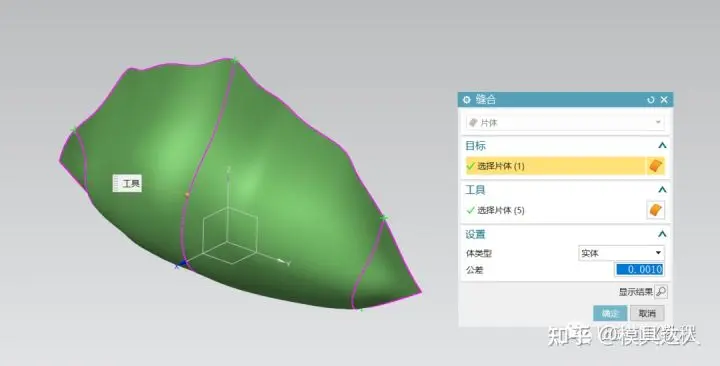Close the 缝合 dialog with X
Screen dimensions: 720x366
pyautogui.click(x=664, y=100)
